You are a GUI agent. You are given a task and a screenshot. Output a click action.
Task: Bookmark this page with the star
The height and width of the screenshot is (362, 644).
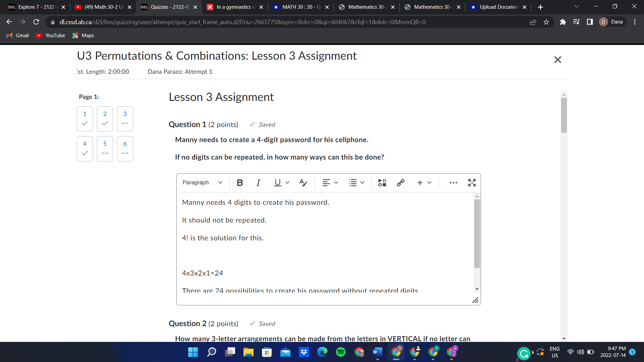pyautogui.click(x=546, y=22)
